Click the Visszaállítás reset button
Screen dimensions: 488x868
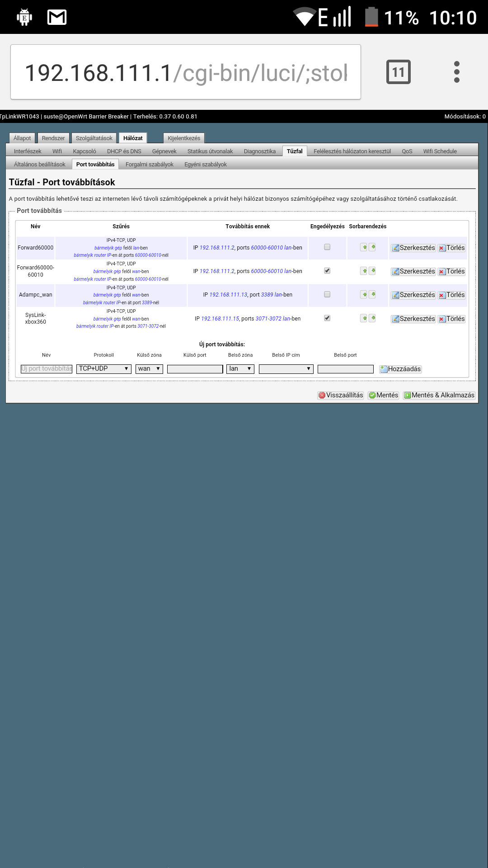tap(341, 395)
